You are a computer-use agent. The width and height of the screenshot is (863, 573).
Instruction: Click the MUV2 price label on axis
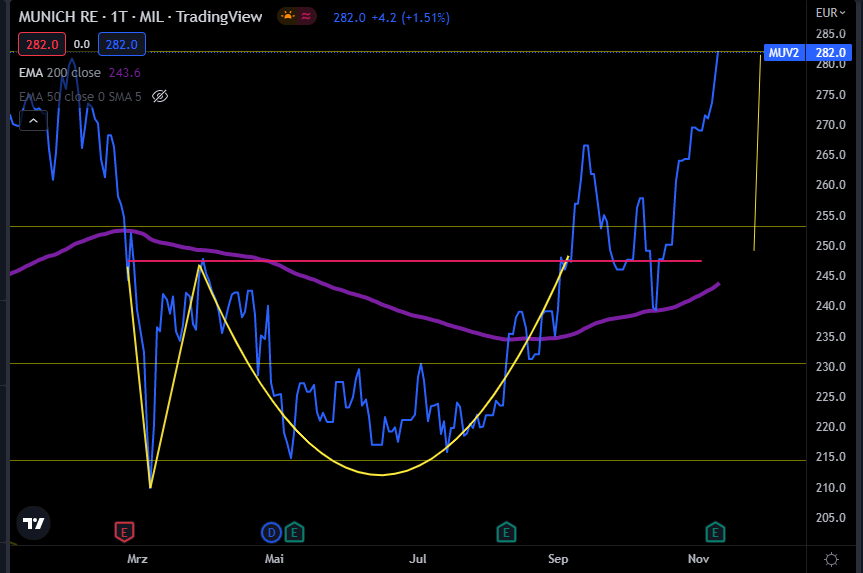tap(784, 53)
